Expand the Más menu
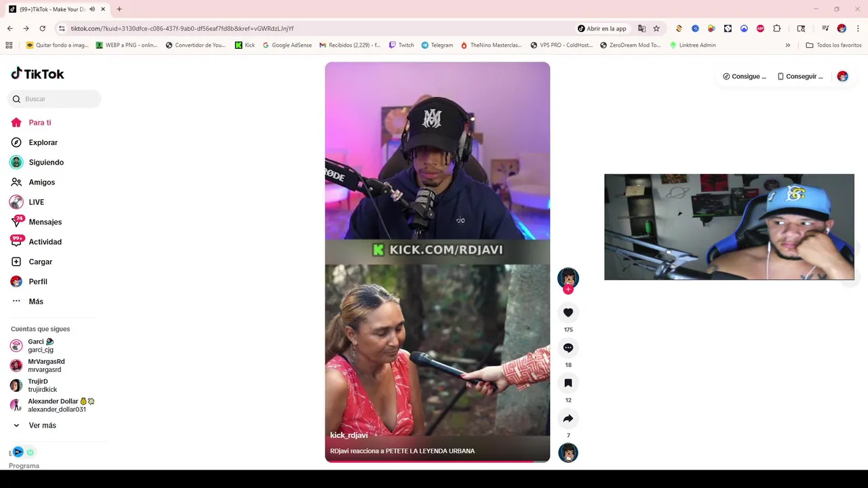Image resolution: width=868 pixels, height=488 pixels. [36, 302]
